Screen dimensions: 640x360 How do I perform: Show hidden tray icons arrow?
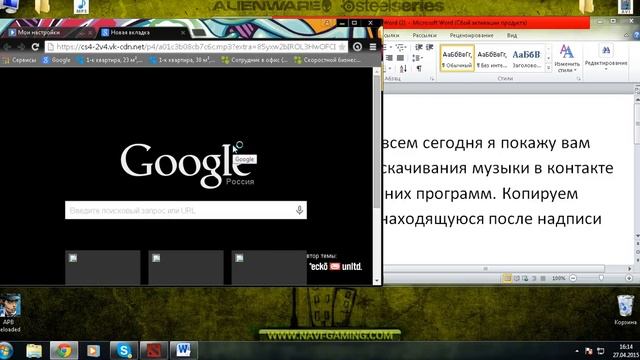click(x=577, y=351)
